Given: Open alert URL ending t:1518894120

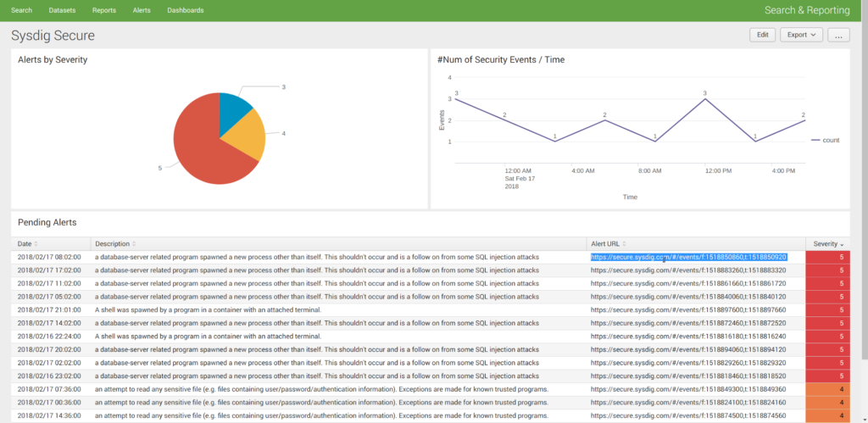Looking at the screenshot, I should 688,350.
